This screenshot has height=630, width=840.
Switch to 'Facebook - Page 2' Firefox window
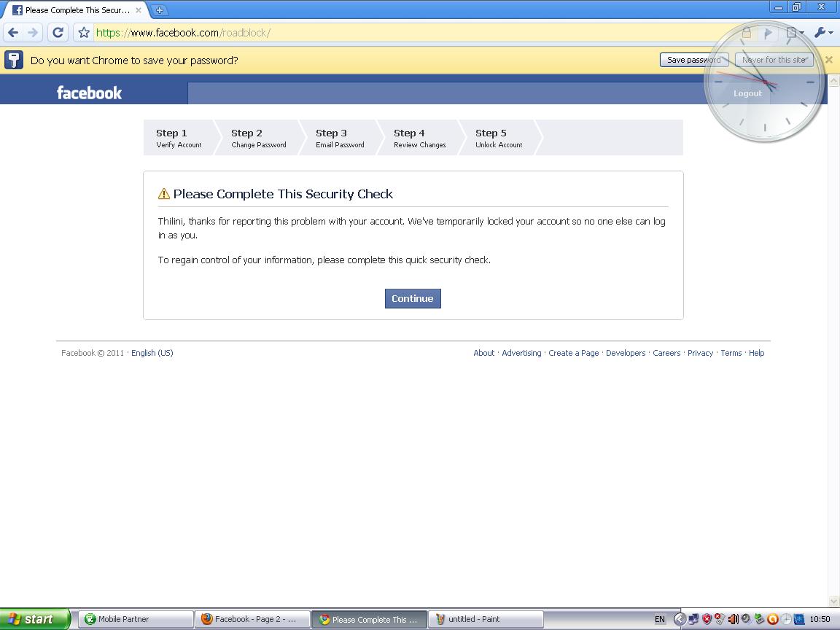[252, 619]
